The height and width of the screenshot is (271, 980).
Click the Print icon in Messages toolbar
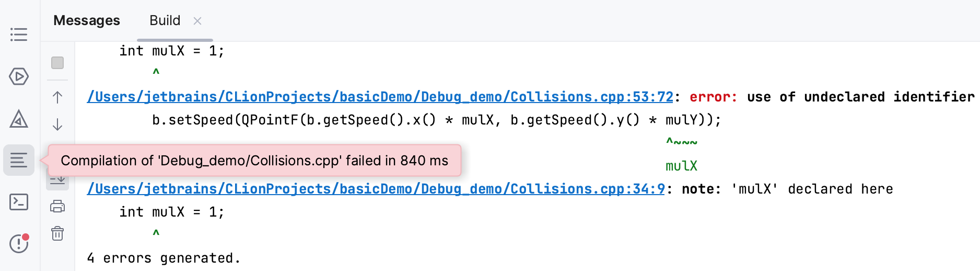pos(57,207)
